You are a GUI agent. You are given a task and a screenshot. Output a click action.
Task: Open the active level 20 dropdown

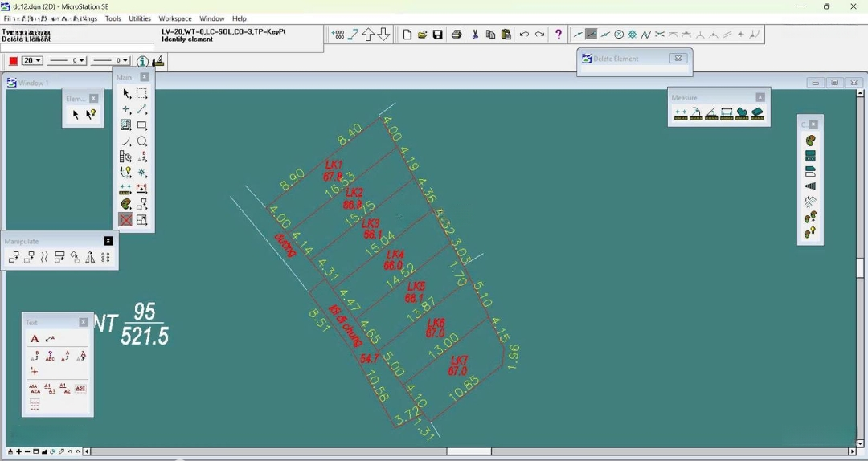pyautogui.click(x=32, y=61)
